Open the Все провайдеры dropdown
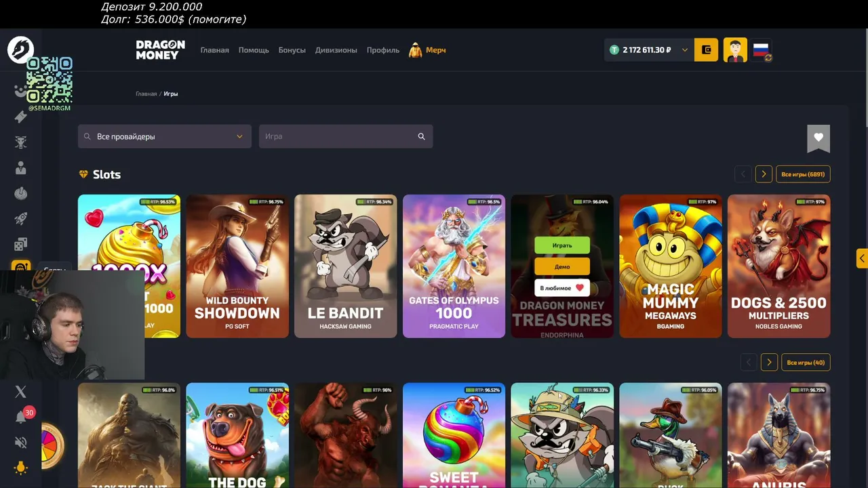868x488 pixels. tap(165, 136)
